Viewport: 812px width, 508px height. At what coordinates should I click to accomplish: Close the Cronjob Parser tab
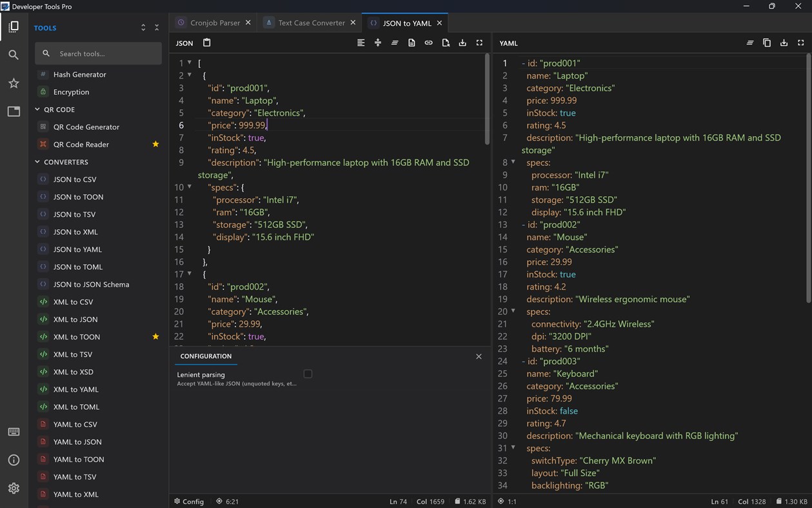(248, 23)
